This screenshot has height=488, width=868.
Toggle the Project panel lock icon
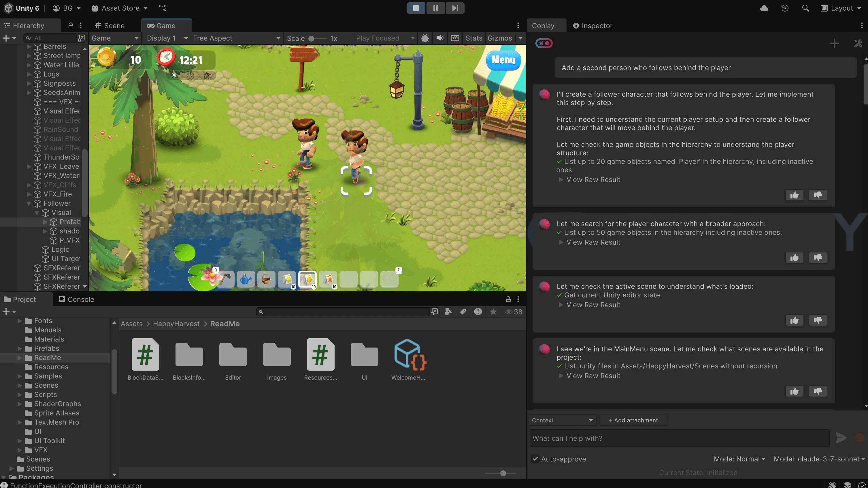coord(508,299)
